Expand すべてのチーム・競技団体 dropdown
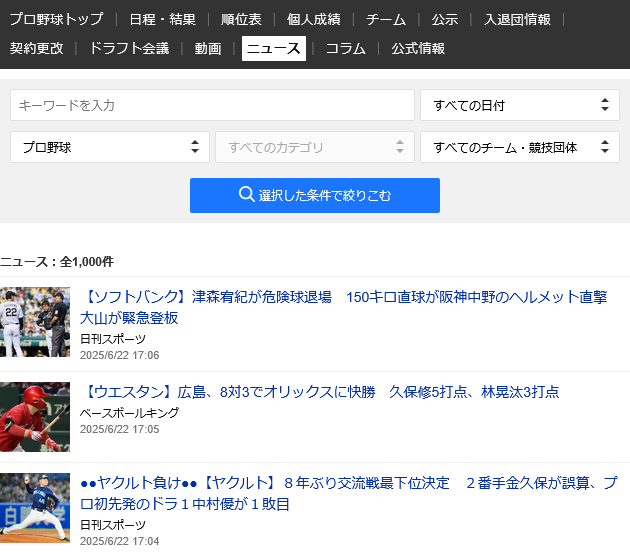Viewport: 630px width, 556px height. click(x=520, y=147)
